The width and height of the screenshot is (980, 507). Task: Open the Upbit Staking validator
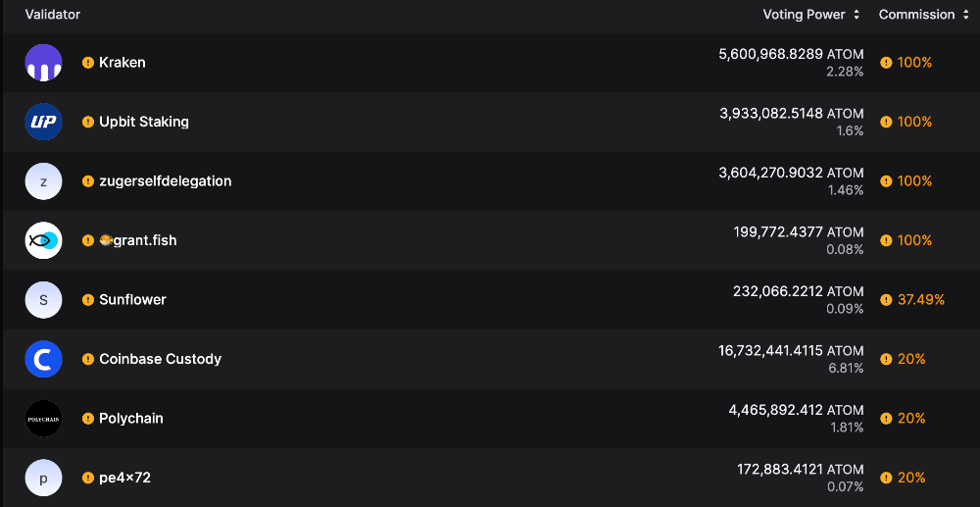(144, 122)
